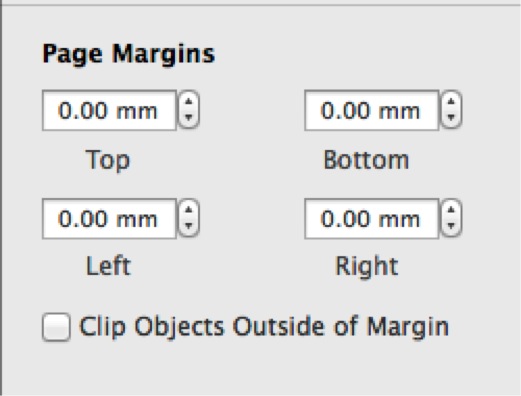The image size is (521, 396).
Task: Click the Bottom label under the field
Action: tap(366, 160)
